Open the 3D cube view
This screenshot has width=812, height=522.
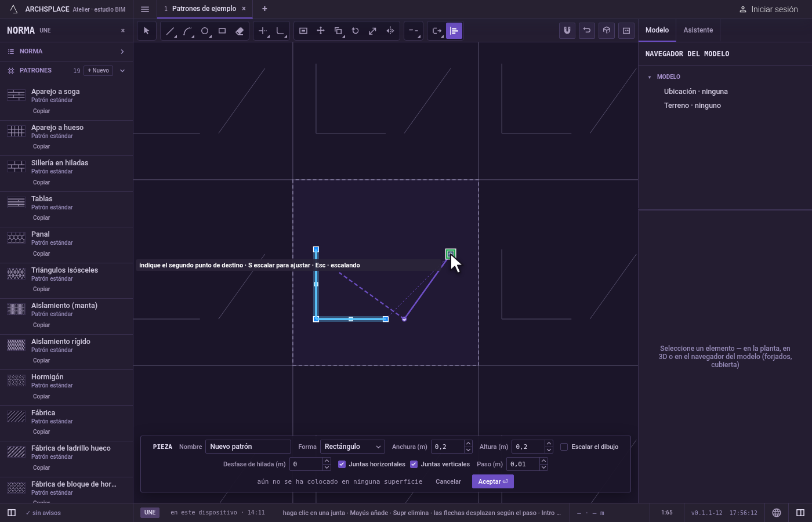[x=607, y=31]
